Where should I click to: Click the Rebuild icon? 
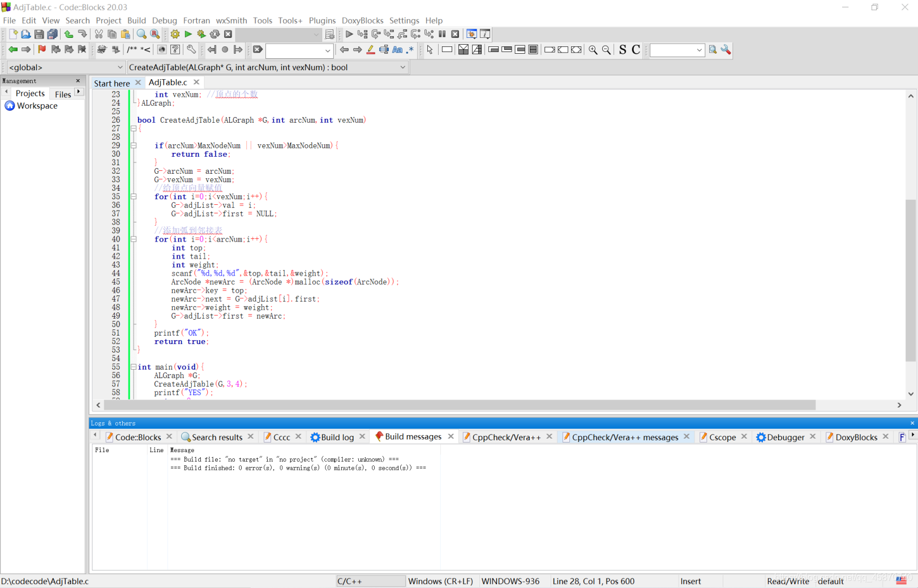tap(215, 35)
